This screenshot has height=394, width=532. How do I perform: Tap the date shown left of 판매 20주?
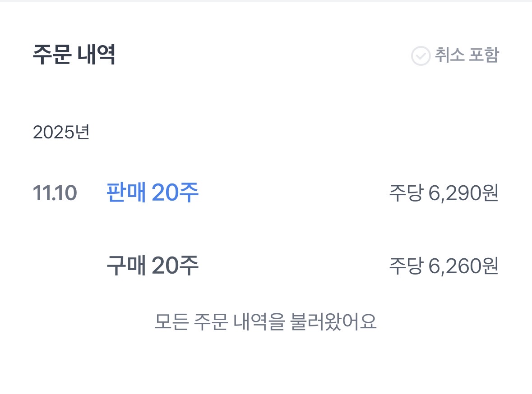[55, 193]
